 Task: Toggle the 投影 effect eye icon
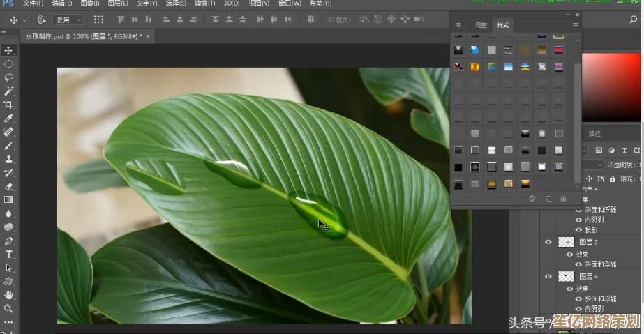578,229
